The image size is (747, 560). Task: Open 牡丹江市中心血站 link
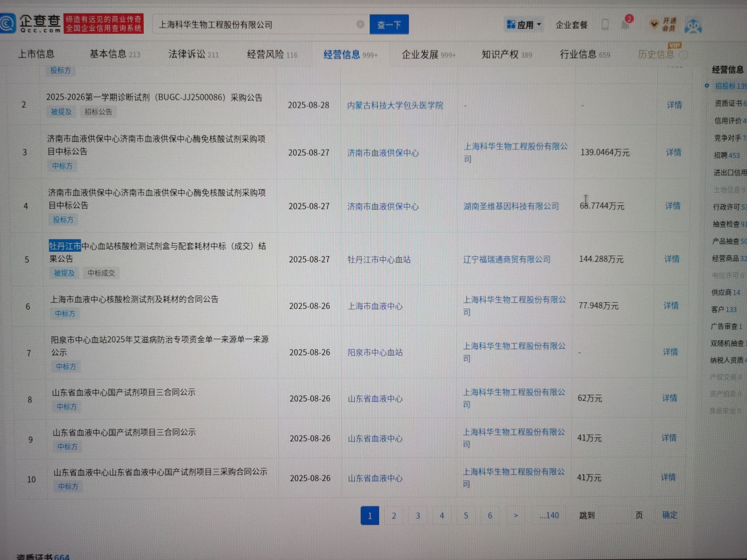[x=379, y=260]
